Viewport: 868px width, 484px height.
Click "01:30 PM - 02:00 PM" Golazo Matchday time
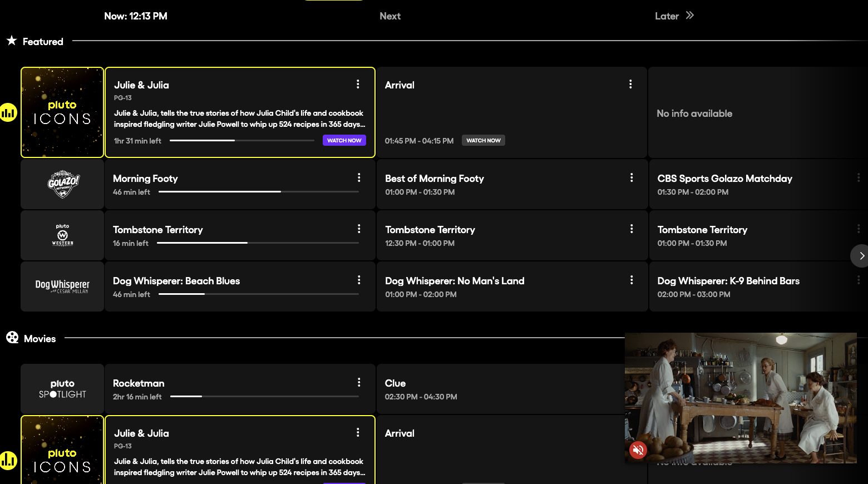coord(693,192)
